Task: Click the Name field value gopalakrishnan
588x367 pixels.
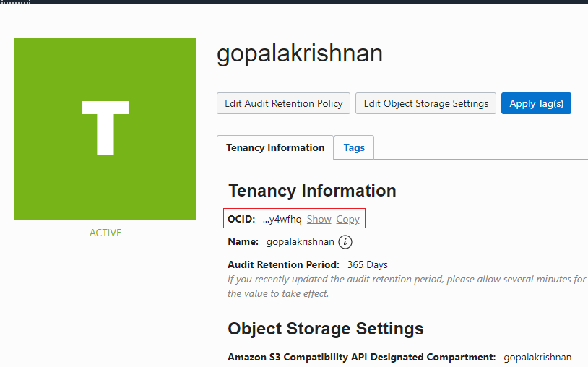Action: coord(300,242)
